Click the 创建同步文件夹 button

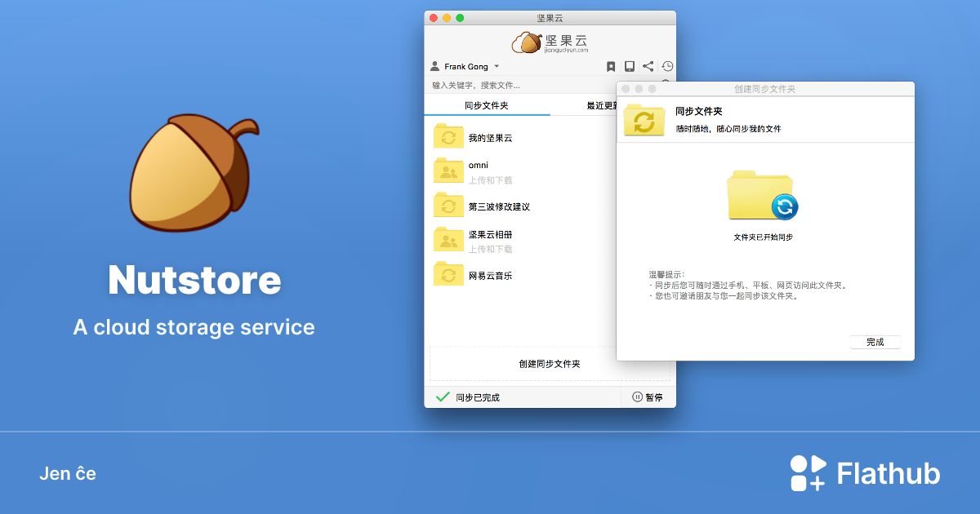[x=549, y=364]
